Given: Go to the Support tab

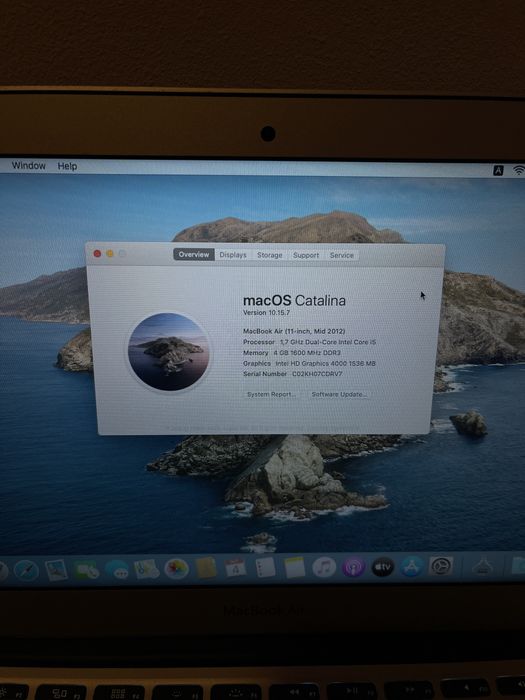Looking at the screenshot, I should [306, 255].
